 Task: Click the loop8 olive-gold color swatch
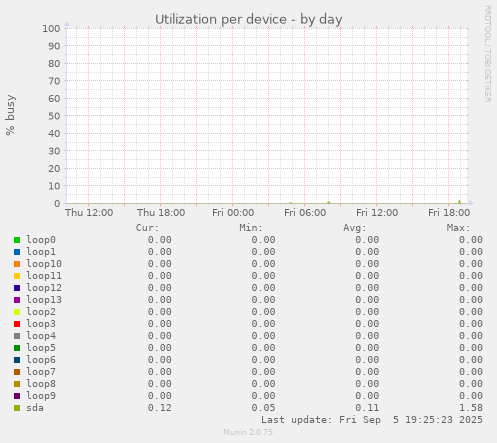(x=17, y=384)
